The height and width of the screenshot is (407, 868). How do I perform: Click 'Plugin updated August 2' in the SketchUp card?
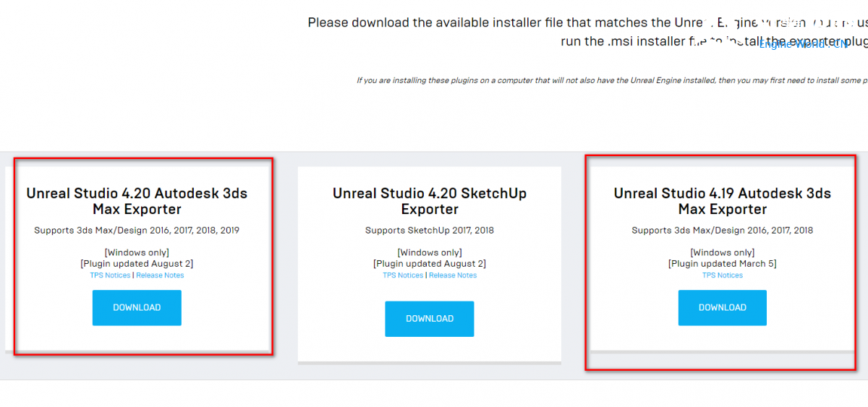[430, 264]
